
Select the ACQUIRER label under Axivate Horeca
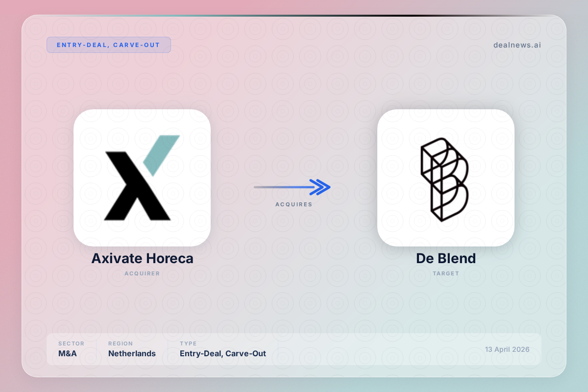pyautogui.click(x=142, y=273)
